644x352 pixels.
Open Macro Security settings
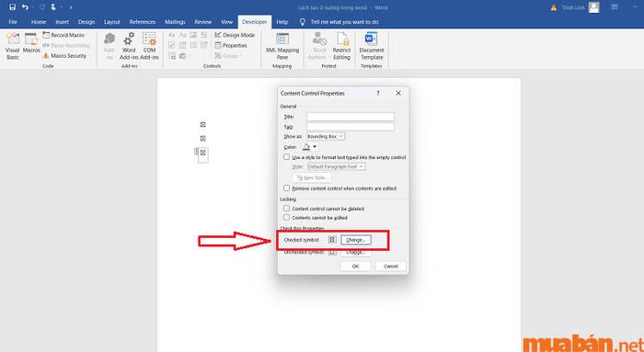(x=64, y=56)
